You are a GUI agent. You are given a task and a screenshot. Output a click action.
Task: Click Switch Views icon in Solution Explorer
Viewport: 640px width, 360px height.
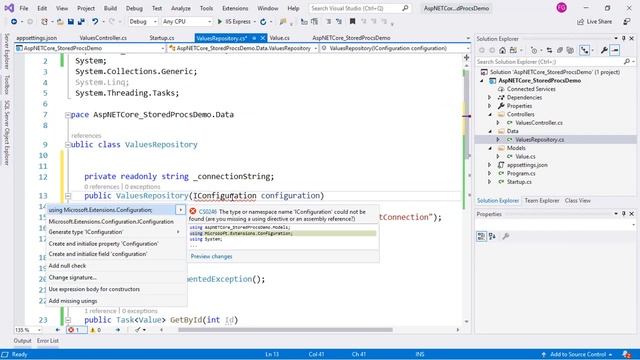click(513, 50)
